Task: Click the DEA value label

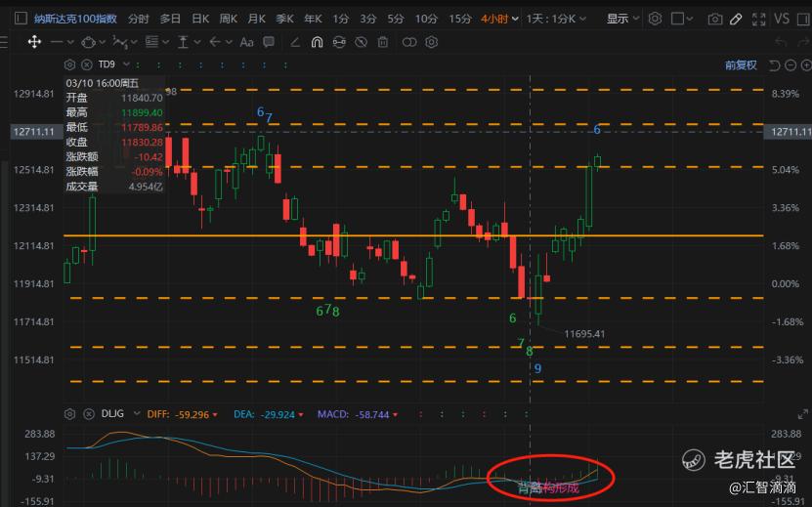Action: pyautogui.click(x=269, y=414)
